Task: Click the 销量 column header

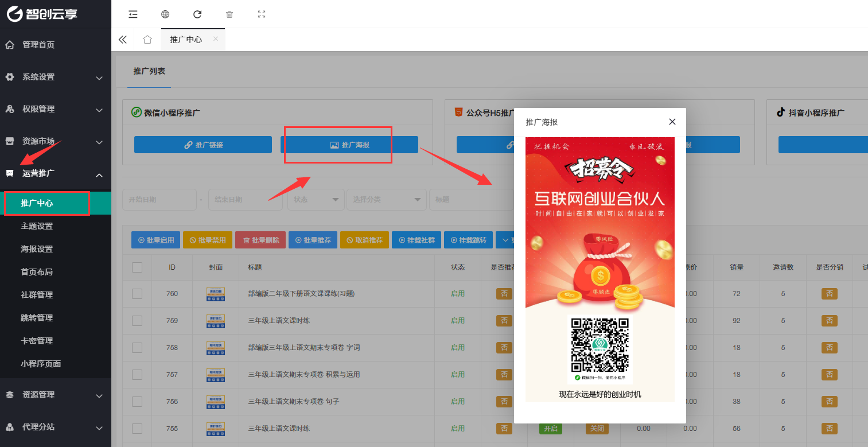Action: pos(737,267)
